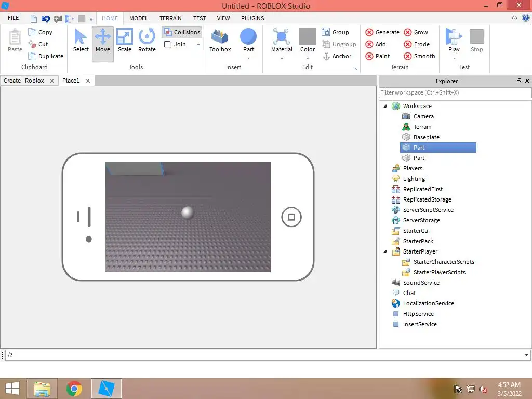
Task: Open the Windows Start button
Action: pos(12,389)
